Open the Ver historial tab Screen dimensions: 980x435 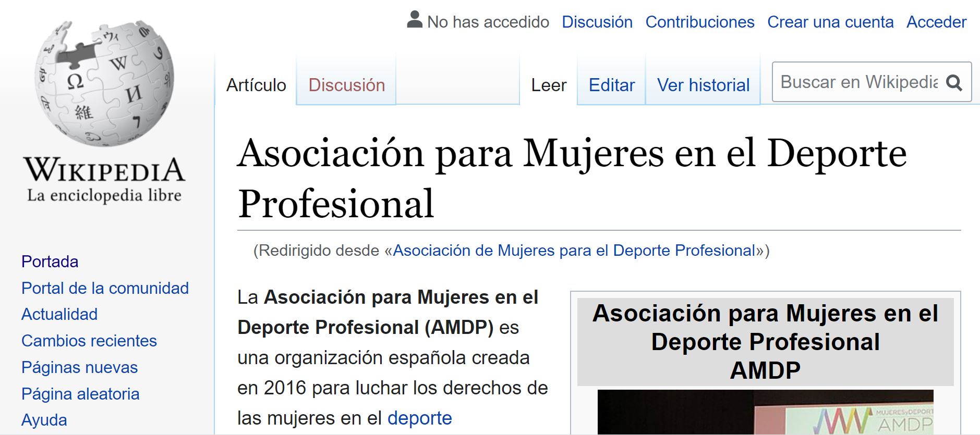point(703,85)
